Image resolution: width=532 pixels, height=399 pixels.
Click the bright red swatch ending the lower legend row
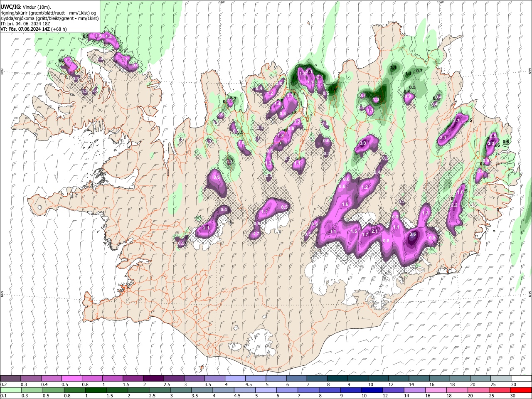pyautogui.click(x=521, y=390)
